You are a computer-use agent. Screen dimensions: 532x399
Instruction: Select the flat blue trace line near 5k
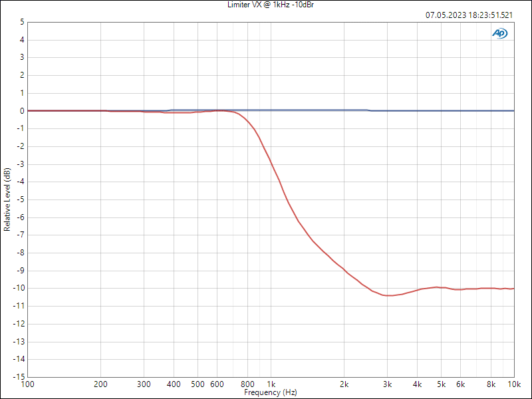pos(441,110)
